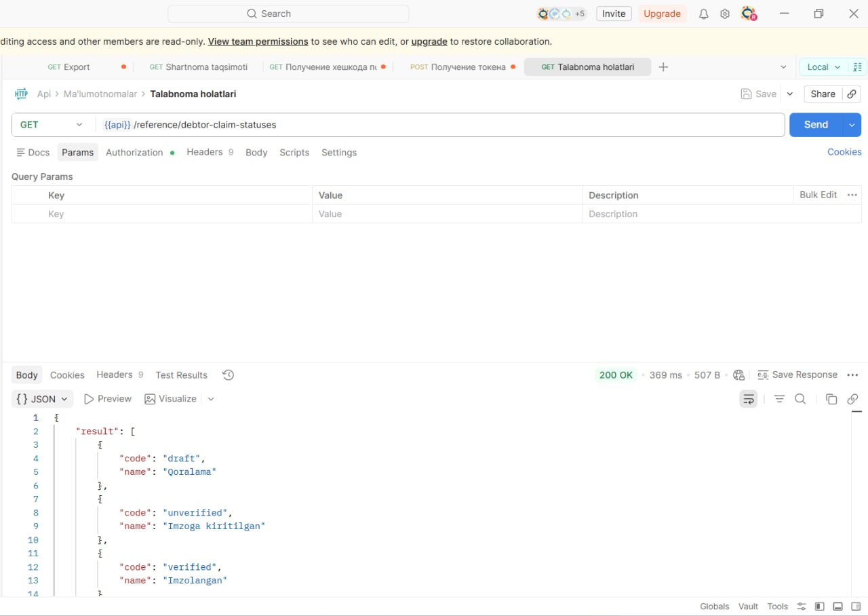Open the user profile avatar

click(749, 14)
